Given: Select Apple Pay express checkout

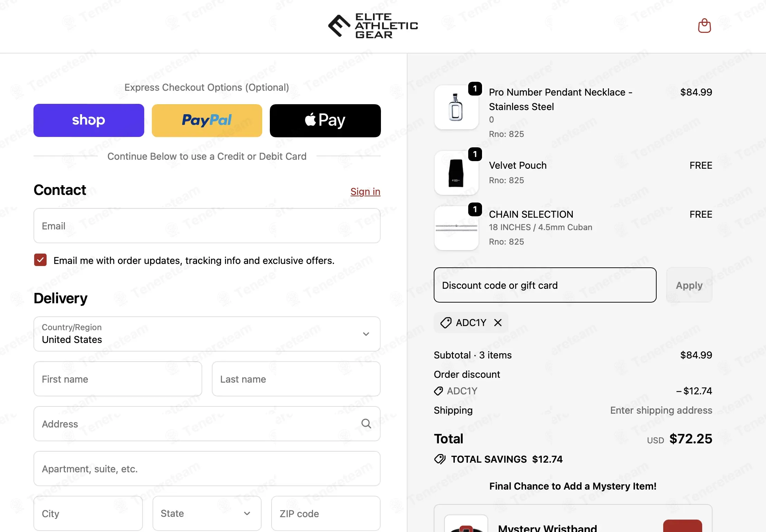Looking at the screenshot, I should click(325, 120).
